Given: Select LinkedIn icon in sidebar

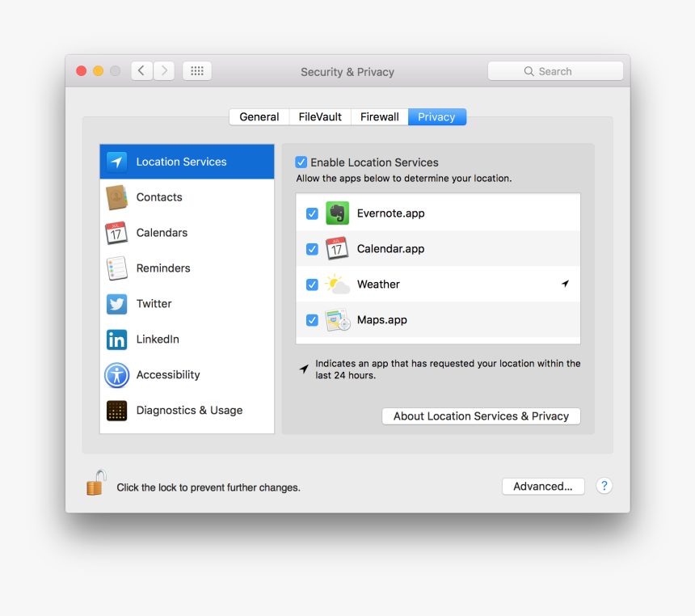Looking at the screenshot, I should (116, 340).
